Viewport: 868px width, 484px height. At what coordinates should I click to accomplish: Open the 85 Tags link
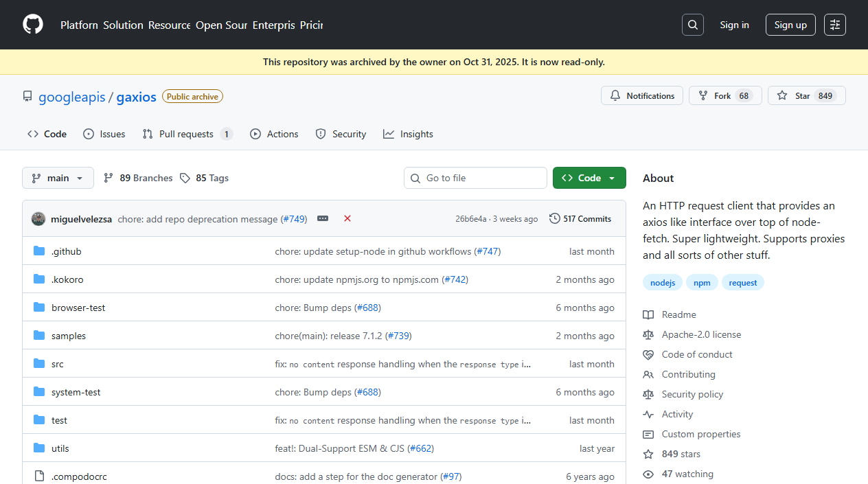[204, 178]
